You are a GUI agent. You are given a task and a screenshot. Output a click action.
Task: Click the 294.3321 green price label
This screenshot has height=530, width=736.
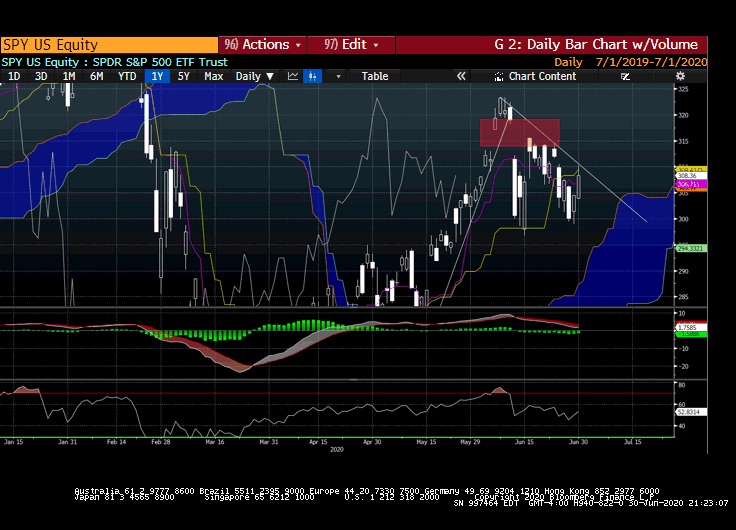click(691, 248)
